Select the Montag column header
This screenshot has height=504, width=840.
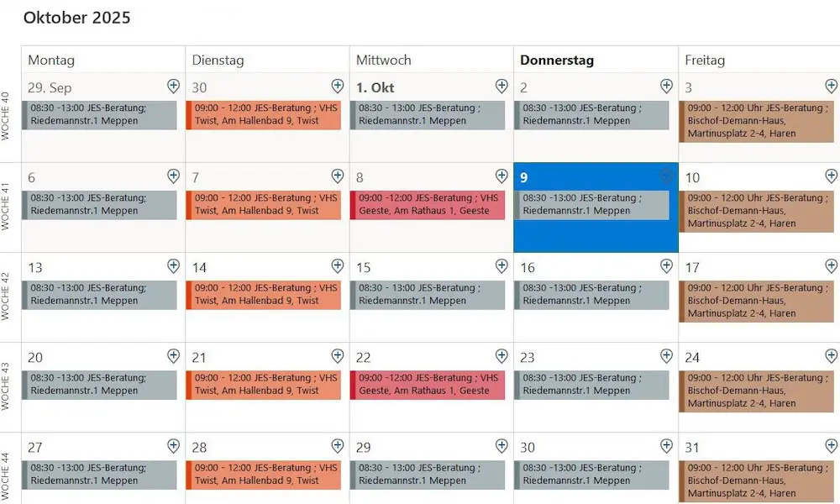click(51, 60)
